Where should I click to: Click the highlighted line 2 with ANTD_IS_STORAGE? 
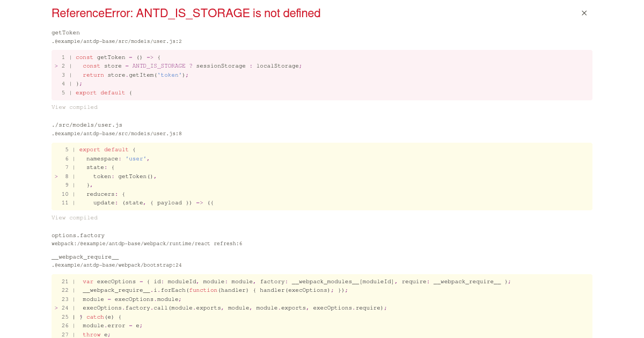click(x=193, y=65)
